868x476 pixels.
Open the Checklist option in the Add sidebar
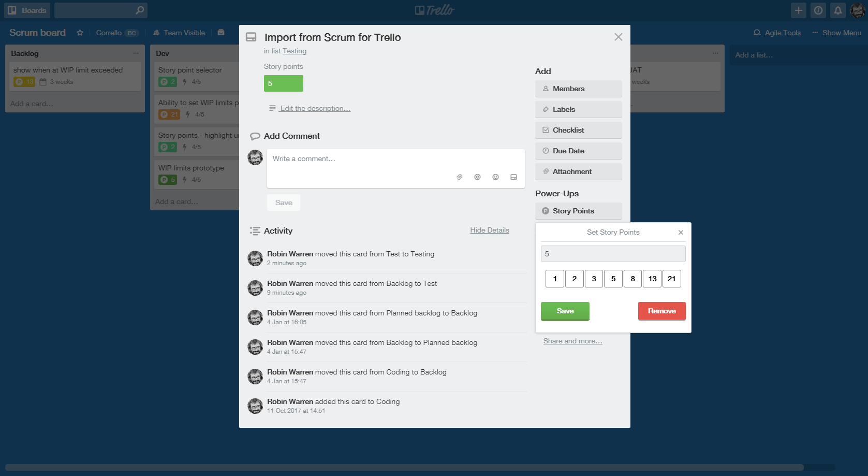[x=578, y=129]
